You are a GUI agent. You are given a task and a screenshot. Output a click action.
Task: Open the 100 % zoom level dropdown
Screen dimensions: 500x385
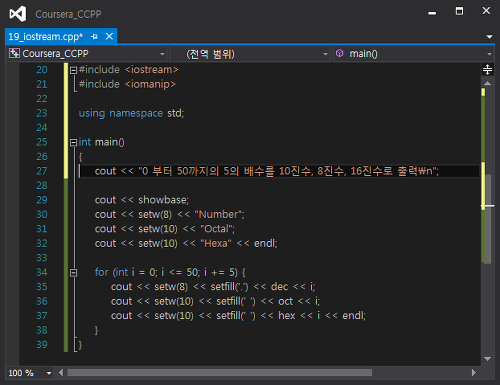tap(49, 373)
